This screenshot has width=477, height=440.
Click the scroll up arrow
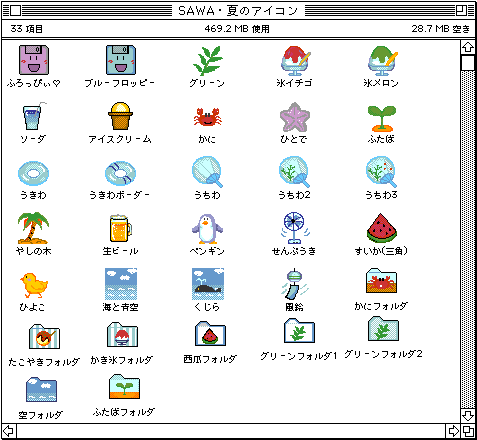click(x=468, y=47)
